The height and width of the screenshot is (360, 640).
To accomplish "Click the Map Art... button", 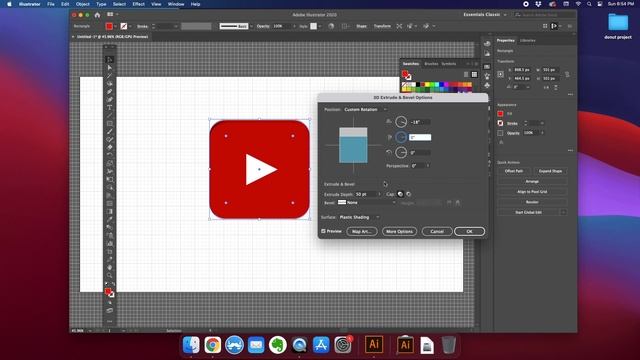I will point(362,231).
